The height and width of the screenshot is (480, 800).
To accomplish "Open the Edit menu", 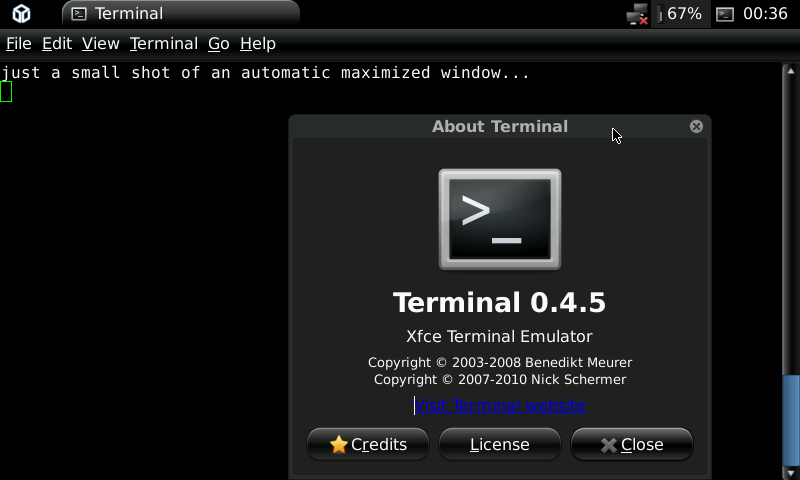I will (57, 43).
